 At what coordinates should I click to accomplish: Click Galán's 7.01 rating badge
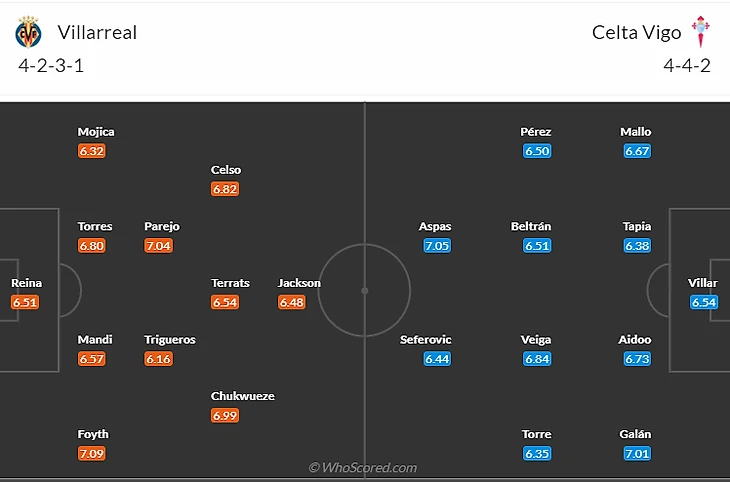click(x=637, y=453)
